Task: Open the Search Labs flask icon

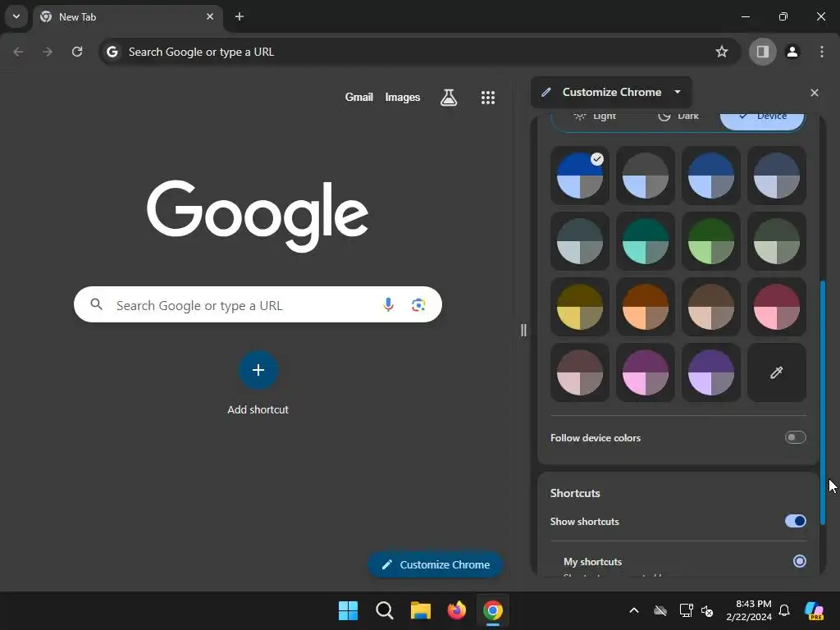Action: (x=449, y=98)
